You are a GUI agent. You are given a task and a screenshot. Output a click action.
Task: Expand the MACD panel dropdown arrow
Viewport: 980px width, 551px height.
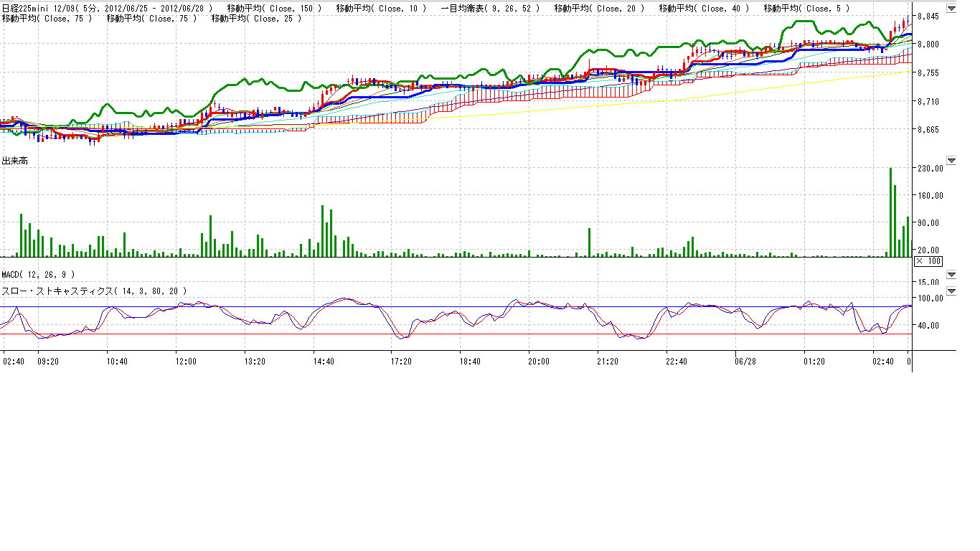pos(951,275)
